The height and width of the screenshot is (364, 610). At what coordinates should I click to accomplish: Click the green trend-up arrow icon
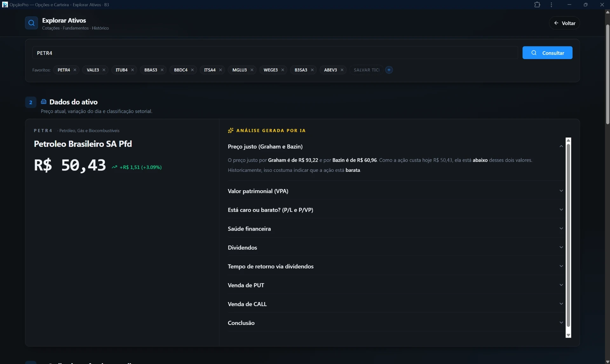click(114, 167)
